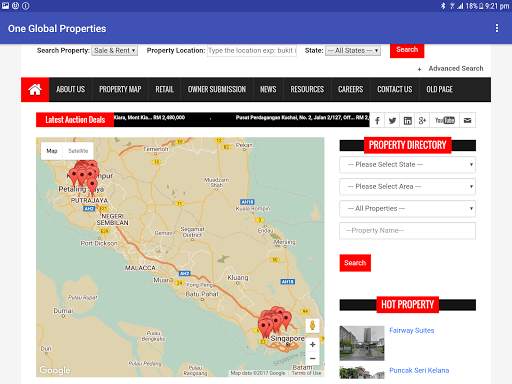
Task: Click the Advanced Search plus icon
Action: pos(420,69)
